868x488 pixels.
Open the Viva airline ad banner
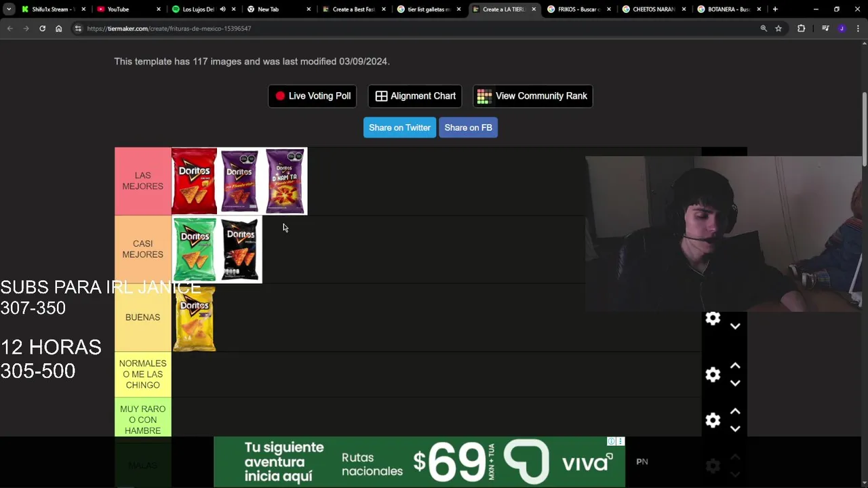419,462
